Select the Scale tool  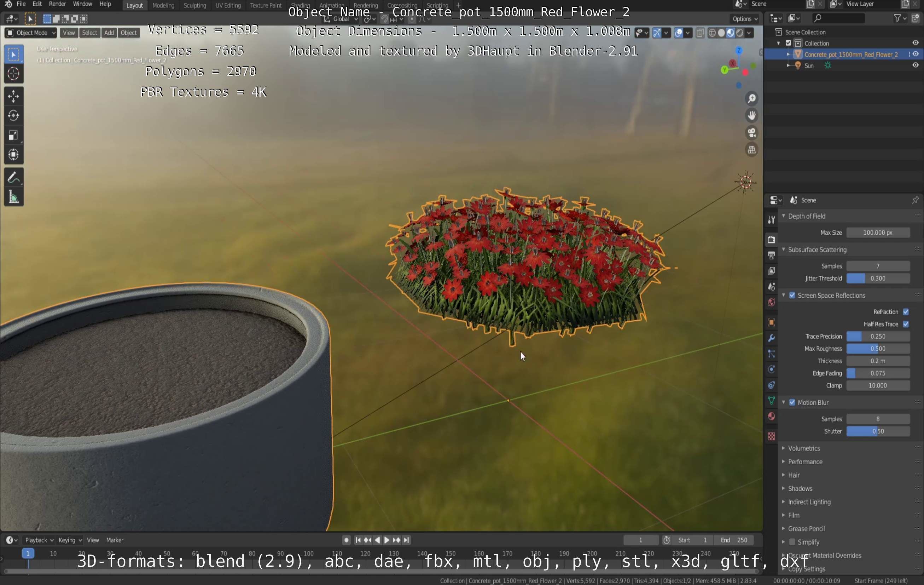point(13,135)
